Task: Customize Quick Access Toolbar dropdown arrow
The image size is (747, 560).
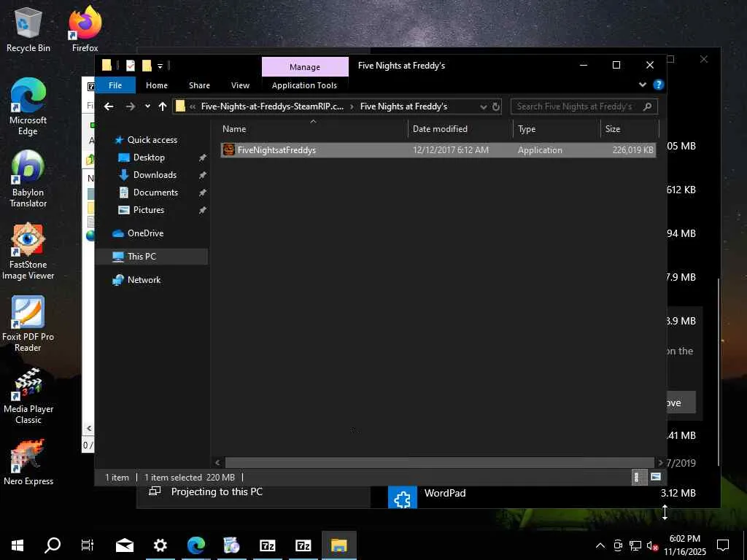Action: coord(160,66)
